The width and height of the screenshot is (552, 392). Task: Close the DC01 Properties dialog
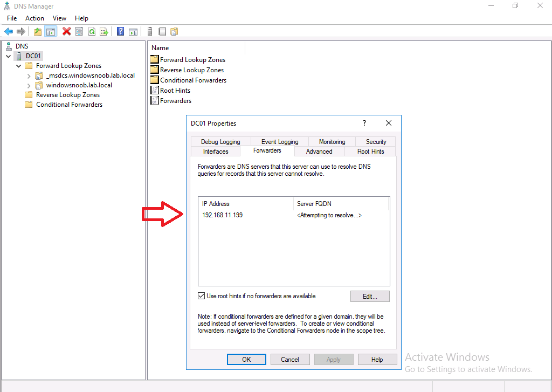click(389, 123)
